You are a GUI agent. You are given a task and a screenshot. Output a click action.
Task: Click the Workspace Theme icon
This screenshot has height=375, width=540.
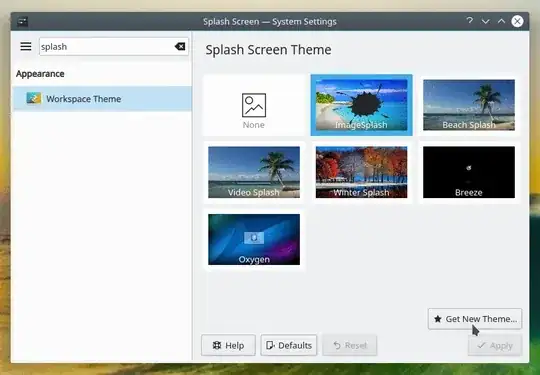34,98
